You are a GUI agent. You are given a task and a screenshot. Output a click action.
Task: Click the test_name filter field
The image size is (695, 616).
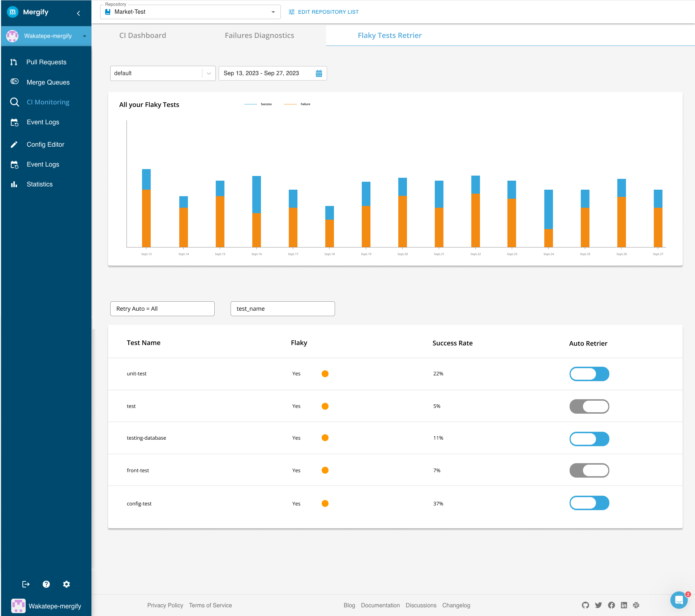click(283, 309)
